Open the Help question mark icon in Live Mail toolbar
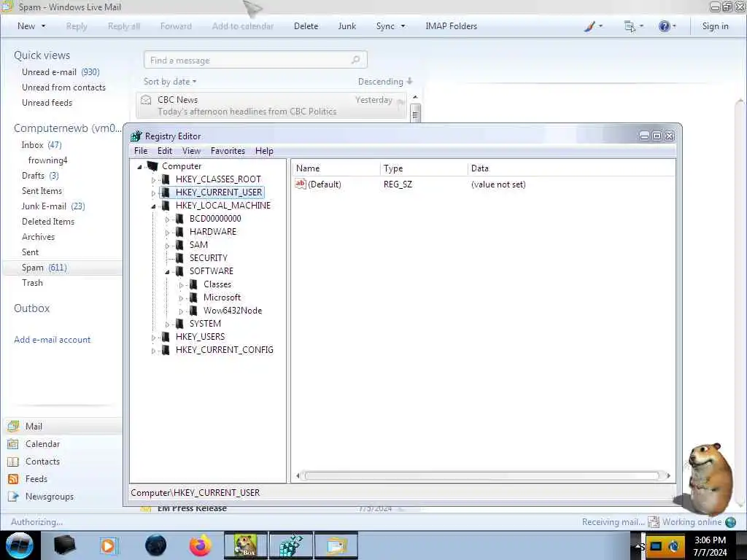This screenshot has width=747, height=560. point(664,26)
